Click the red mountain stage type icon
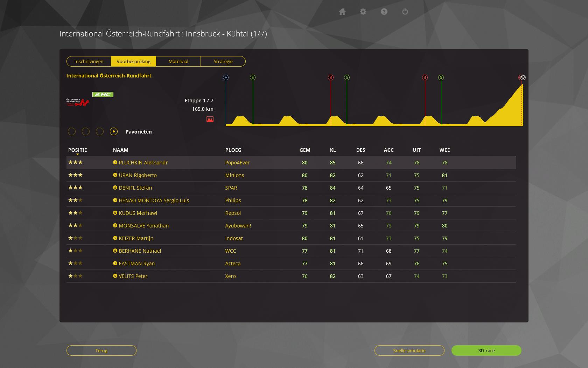This screenshot has width=588, height=368. tap(210, 119)
